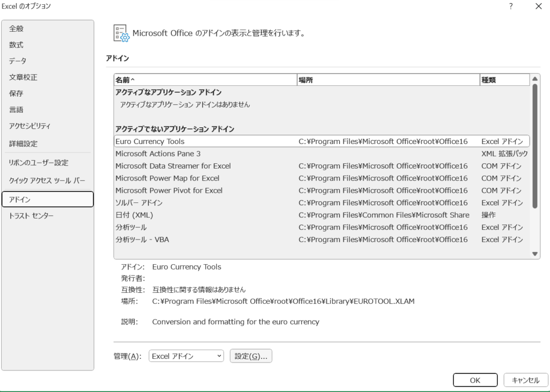Open the 管理 add-in type dropdown
550x392 pixels.
click(186, 355)
